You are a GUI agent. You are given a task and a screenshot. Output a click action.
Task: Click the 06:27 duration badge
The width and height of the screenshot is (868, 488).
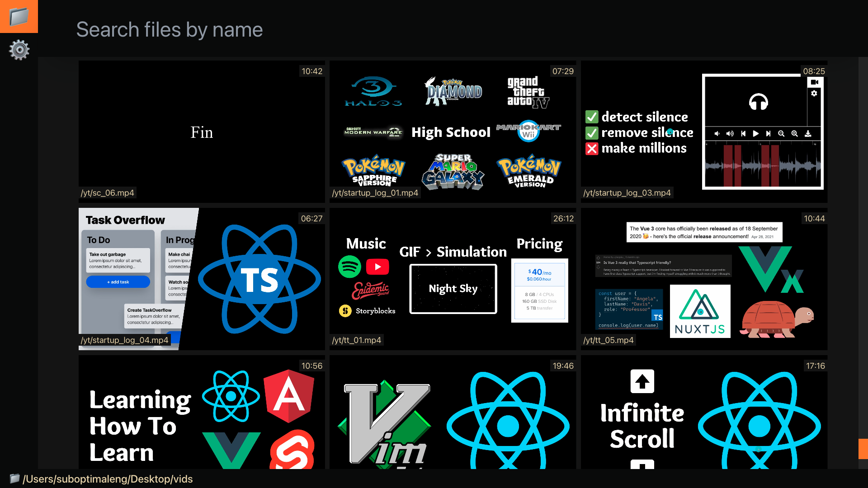[x=312, y=219]
